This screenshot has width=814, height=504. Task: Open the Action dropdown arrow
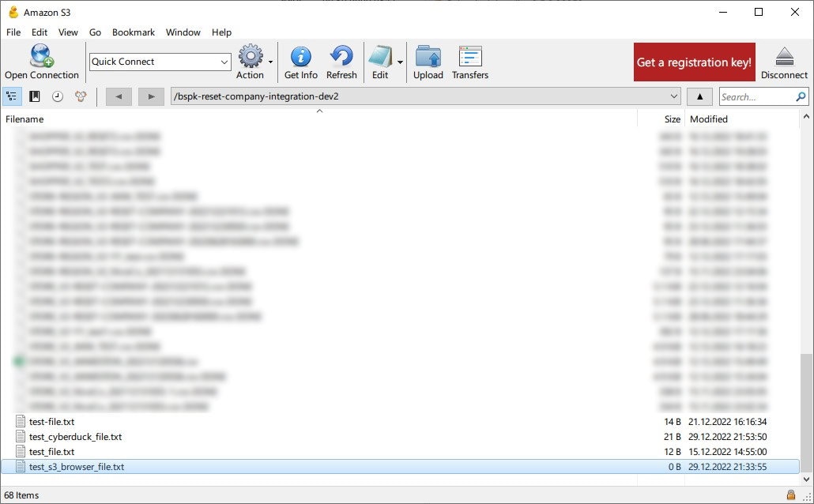pyautogui.click(x=270, y=62)
